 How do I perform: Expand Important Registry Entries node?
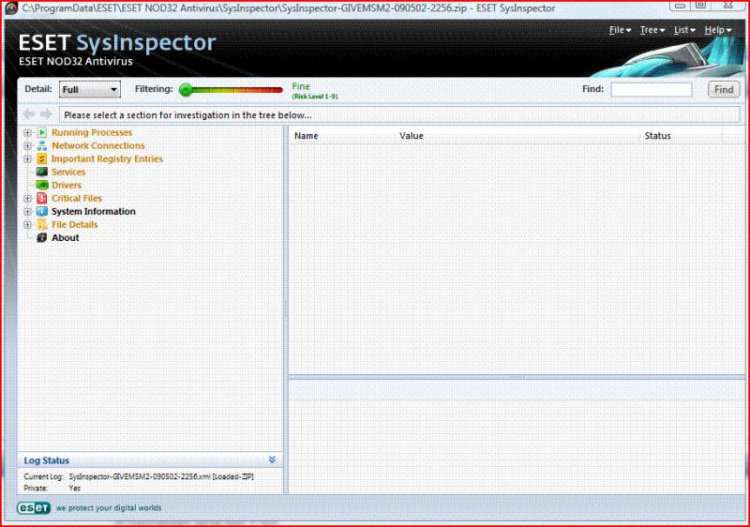tap(27, 159)
